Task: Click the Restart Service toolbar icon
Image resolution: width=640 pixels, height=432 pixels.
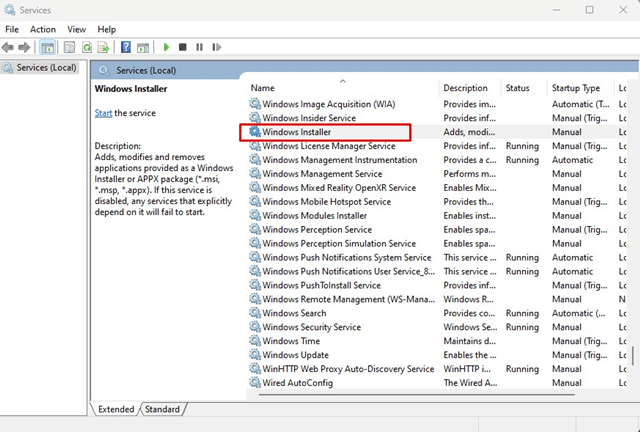Action: pos(216,47)
